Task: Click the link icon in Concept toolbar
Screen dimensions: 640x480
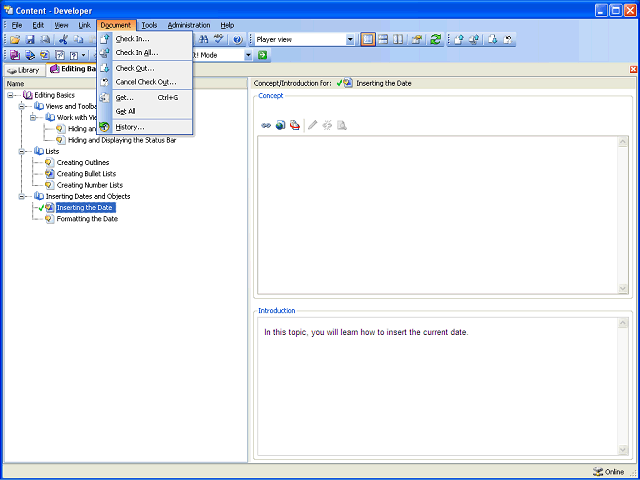Action: click(266, 125)
